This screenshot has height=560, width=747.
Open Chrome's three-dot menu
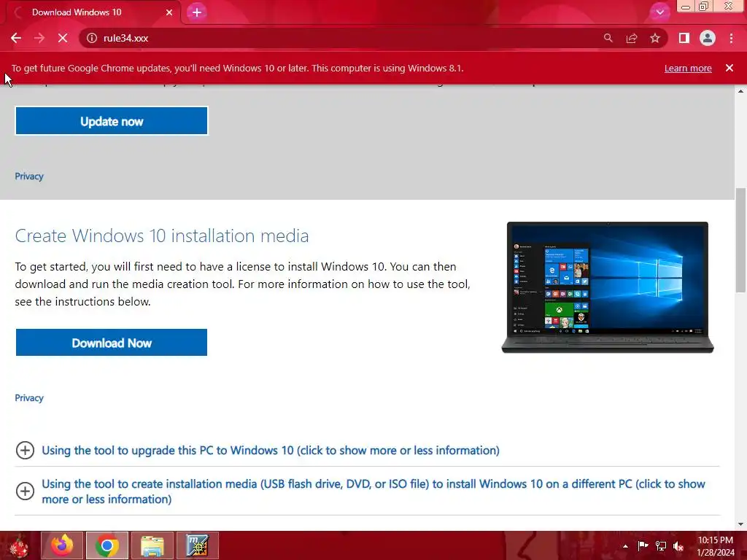coord(731,38)
